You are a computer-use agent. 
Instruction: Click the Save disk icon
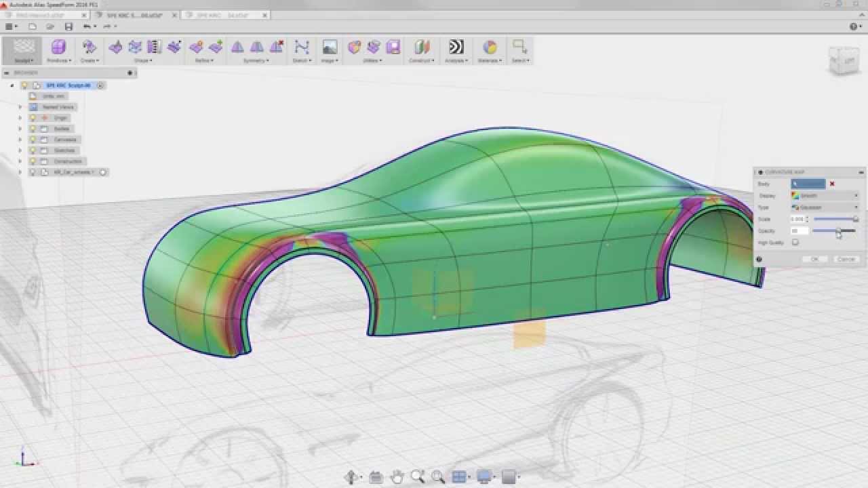68,26
